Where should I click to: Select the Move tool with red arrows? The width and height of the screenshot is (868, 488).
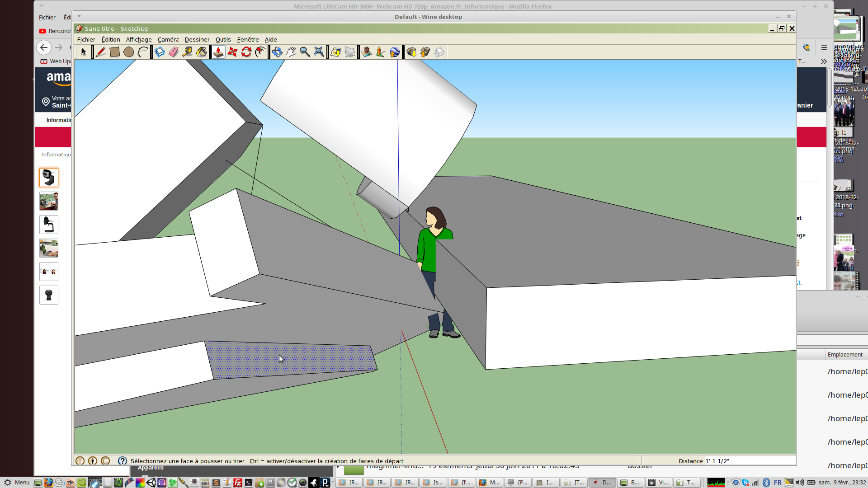(232, 52)
